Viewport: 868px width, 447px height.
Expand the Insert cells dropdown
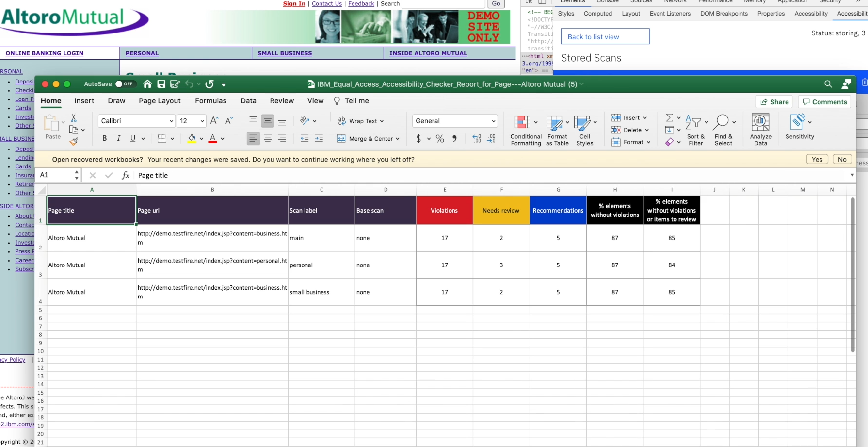pyautogui.click(x=645, y=118)
